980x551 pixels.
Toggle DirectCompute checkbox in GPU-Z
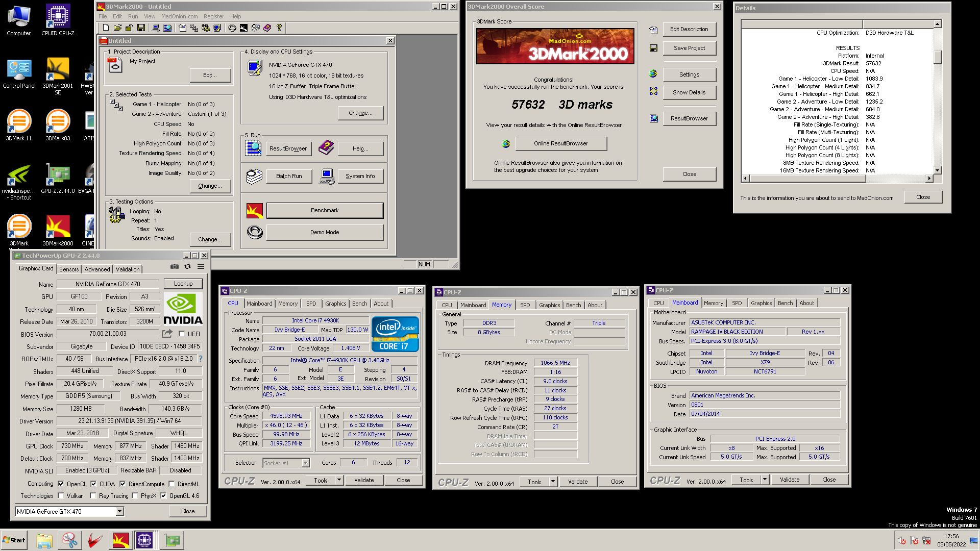click(122, 484)
